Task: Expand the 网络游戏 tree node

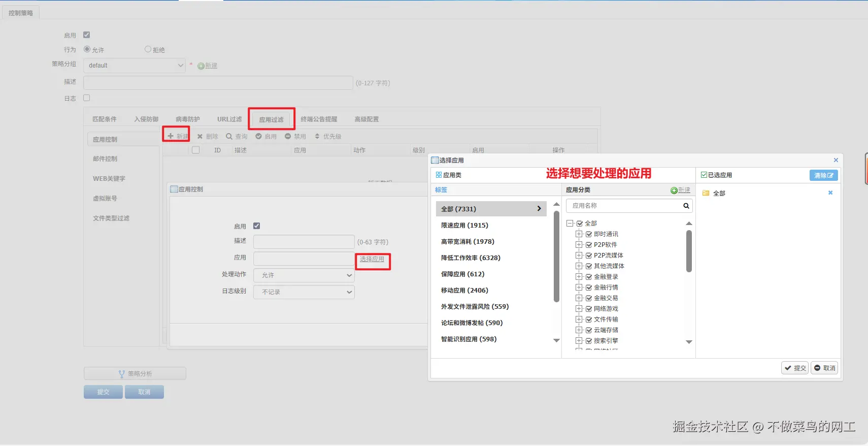Action: [x=579, y=308]
